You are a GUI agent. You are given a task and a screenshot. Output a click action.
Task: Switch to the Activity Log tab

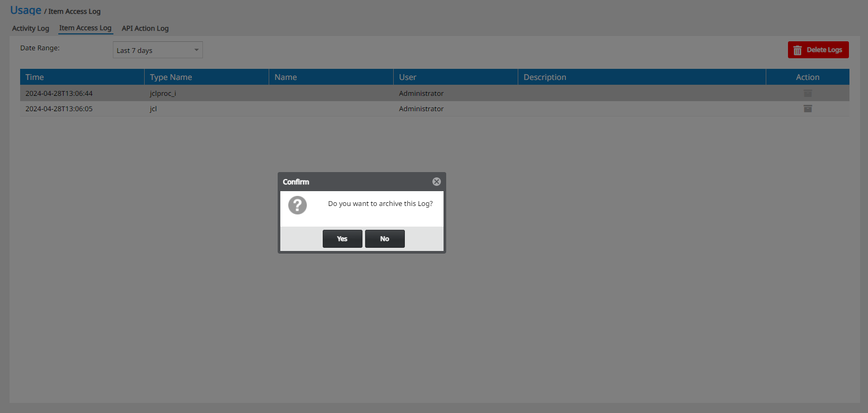[31, 29]
